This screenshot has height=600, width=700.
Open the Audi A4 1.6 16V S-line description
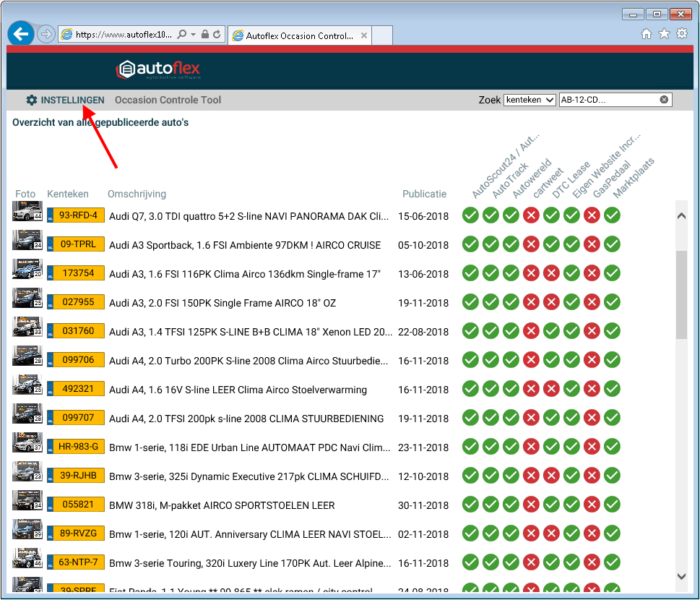[238, 390]
